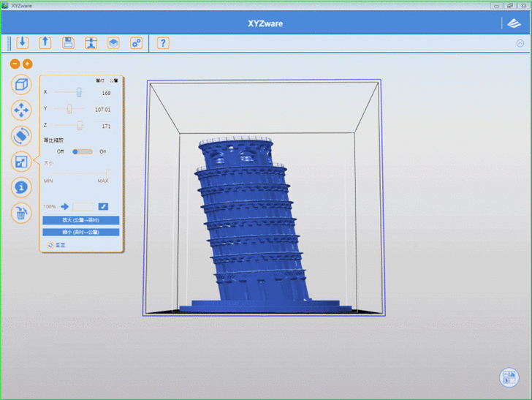Screen dimensions: 532x400
Task: Click the shrink (inch to mm) button
Action: tap(81, 232)
